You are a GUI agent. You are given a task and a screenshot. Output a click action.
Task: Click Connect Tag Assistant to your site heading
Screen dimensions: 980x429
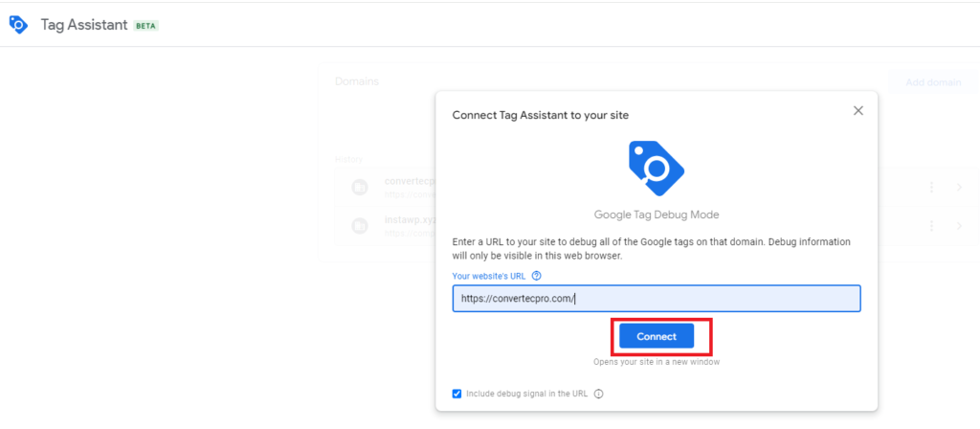541,115
